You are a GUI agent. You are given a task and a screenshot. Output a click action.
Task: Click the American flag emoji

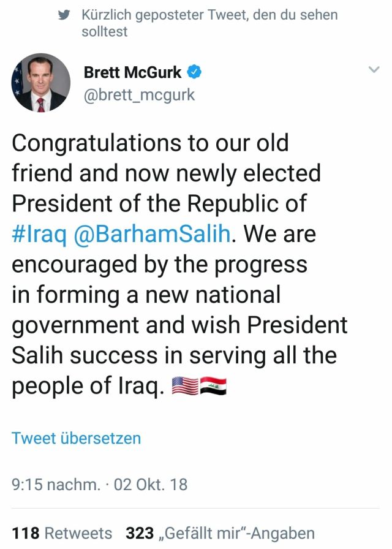pyautogui.click(x=186, y=386)
